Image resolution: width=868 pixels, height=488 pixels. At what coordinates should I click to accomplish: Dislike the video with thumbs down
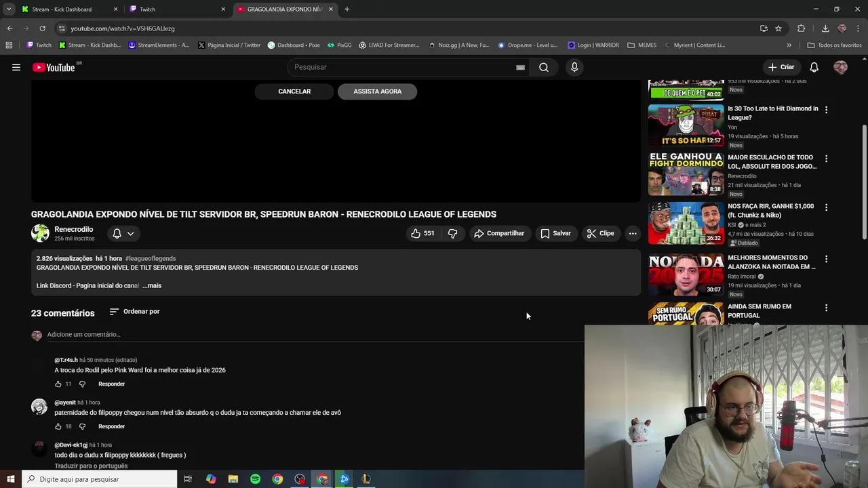[x=452, y=233]
